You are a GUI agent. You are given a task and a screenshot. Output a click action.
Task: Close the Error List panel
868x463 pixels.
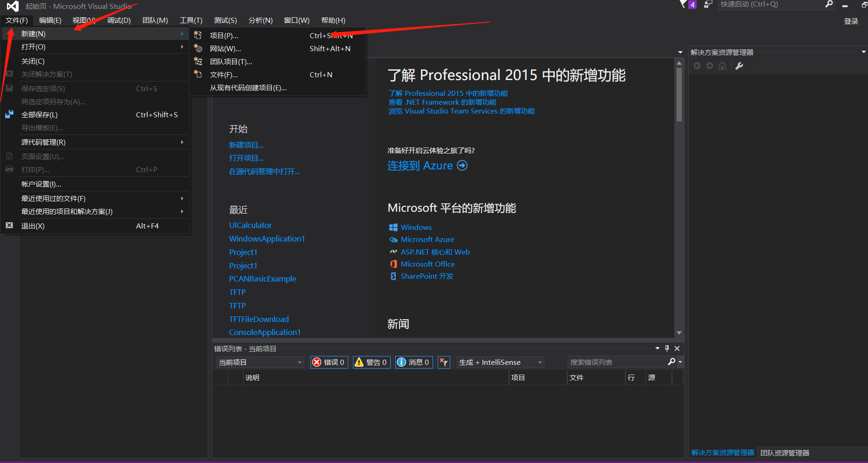pyautogui.click(x=677, y=348)
